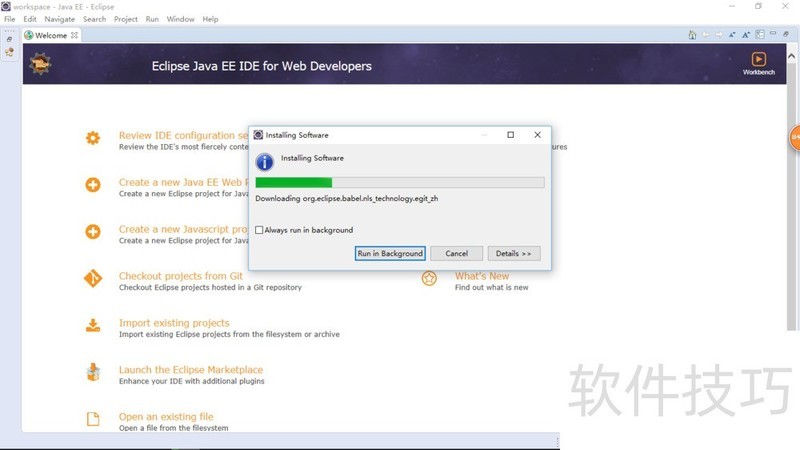The image size is (800, 450).
Task: Maximize the Installing Software dialog
Action: (x=510, y=135)
